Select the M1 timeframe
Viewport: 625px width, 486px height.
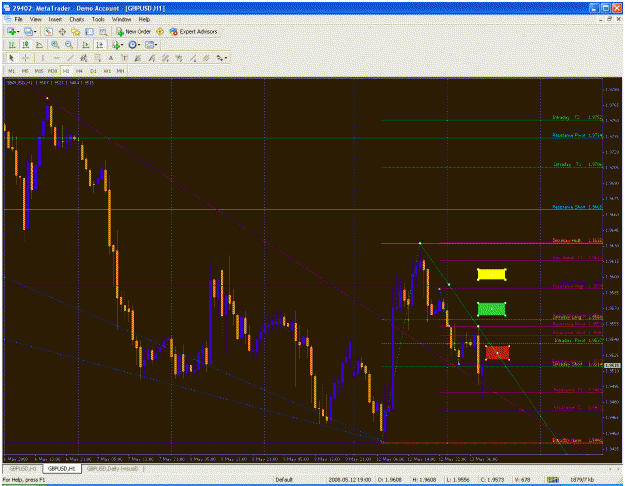12,71
